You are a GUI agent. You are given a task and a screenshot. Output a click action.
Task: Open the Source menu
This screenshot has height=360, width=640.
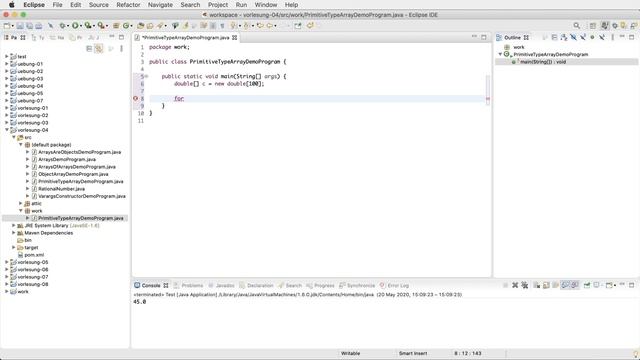(99, 5)
